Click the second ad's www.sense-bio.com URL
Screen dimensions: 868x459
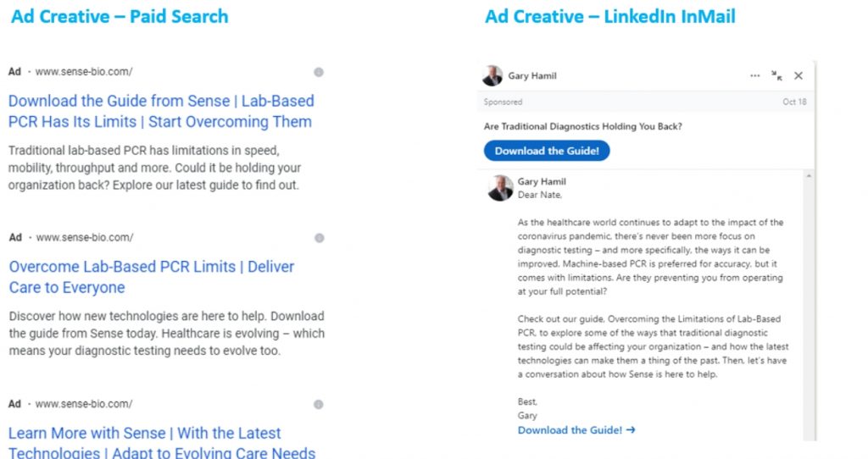point(85,238)
